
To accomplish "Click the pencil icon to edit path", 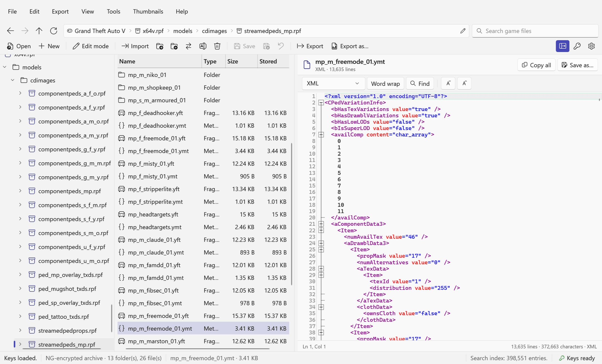I will [x=463, y=31].
